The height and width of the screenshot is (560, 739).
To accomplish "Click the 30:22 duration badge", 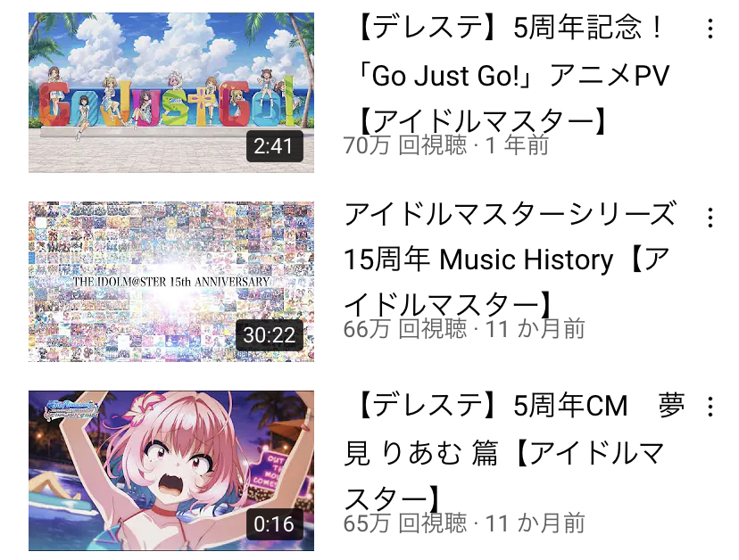I will point(270,335).
